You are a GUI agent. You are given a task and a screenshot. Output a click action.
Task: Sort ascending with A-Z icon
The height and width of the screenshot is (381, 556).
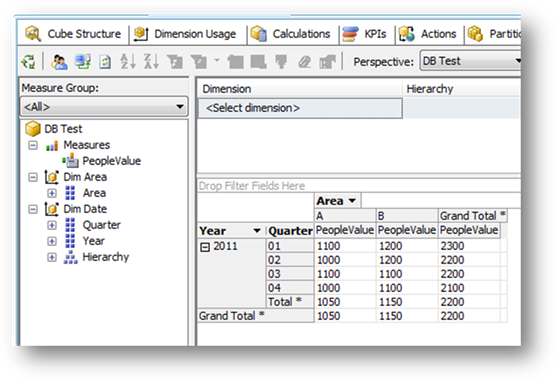pyautogui.click(x=128, y=61)
